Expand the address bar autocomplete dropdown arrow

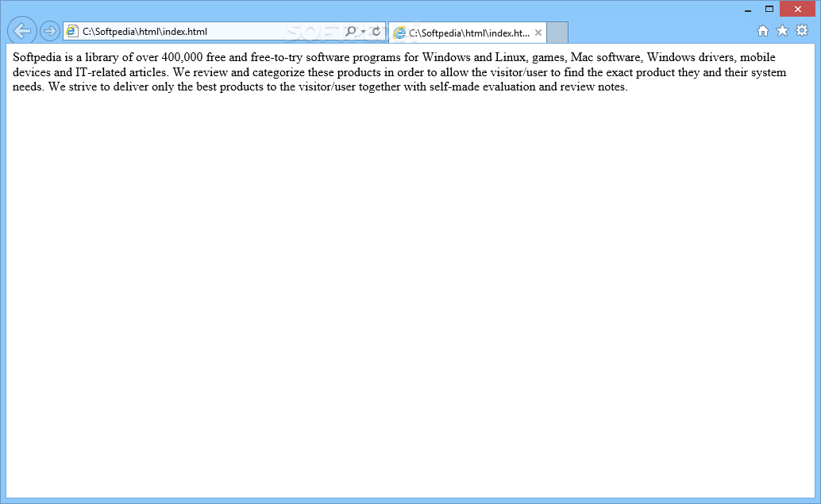(363, 32)
